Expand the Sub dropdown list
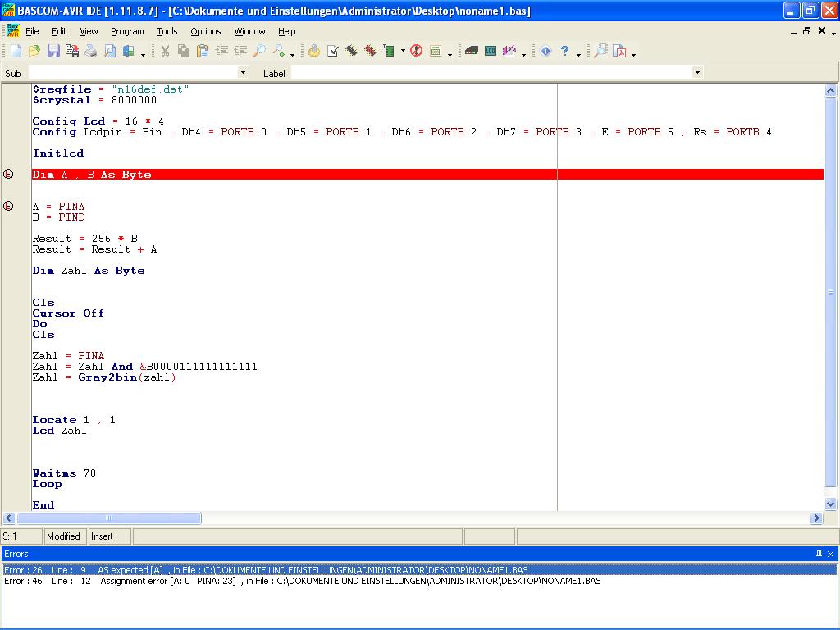The width and height of the screenshot is (840, 630). point(243,72)
